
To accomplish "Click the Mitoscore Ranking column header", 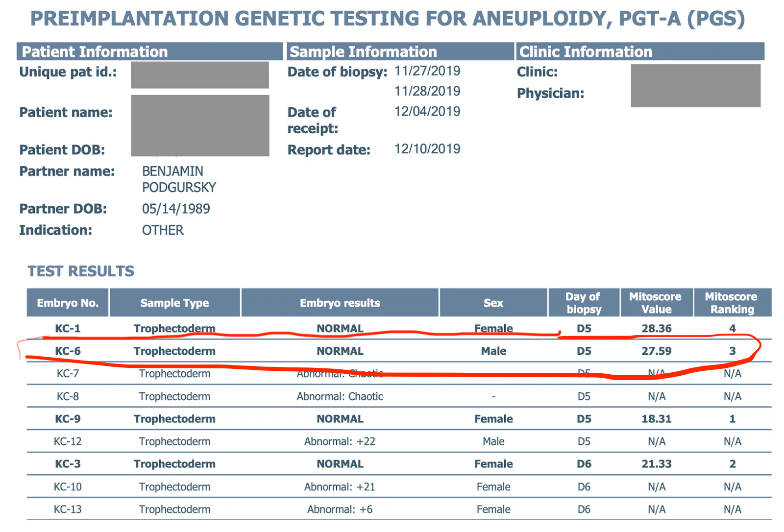I will (732, 303).
